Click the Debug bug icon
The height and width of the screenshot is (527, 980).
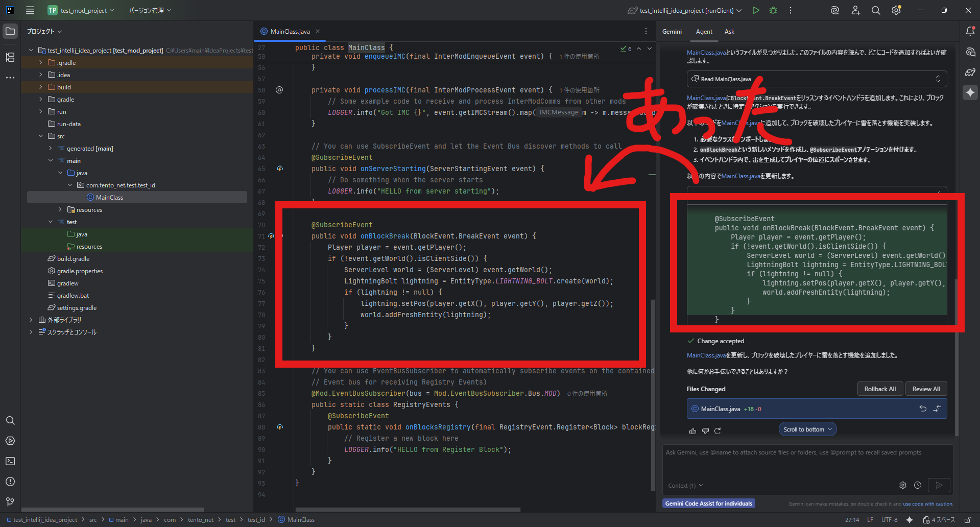(773, 10)
